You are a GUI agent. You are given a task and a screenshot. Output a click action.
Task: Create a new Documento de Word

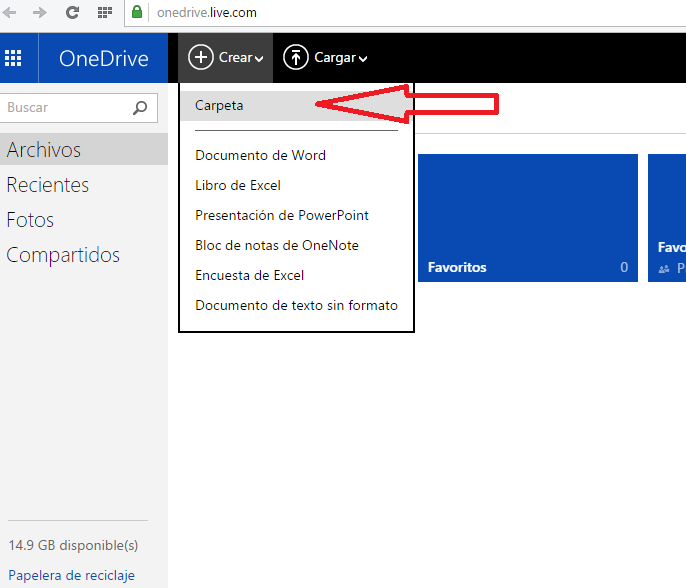pyautogui.click(x=260, y=155)
